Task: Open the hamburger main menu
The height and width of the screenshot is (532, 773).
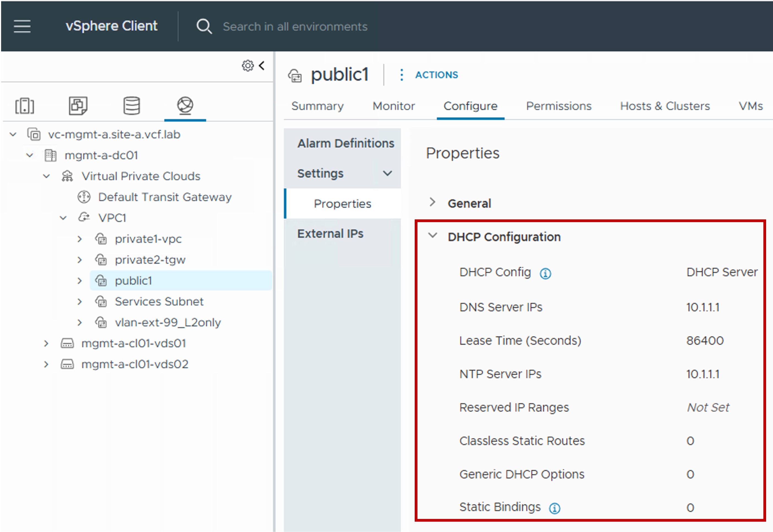Action: click(x=22, y=26)
